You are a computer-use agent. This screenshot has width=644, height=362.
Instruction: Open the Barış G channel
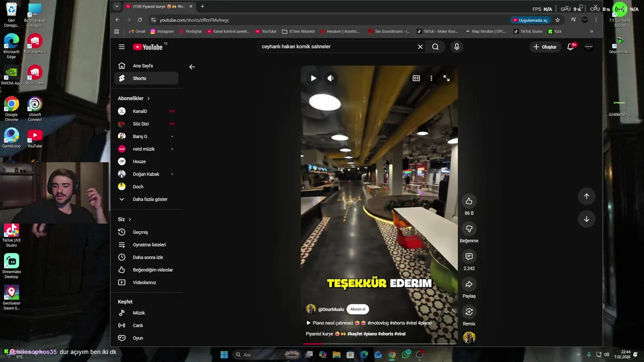coord(146,136)
